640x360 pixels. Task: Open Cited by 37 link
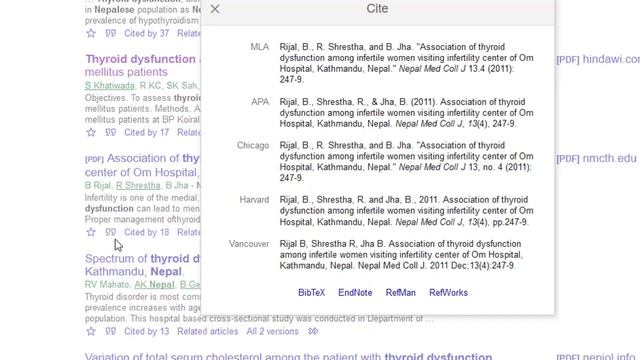click(147, 33)
